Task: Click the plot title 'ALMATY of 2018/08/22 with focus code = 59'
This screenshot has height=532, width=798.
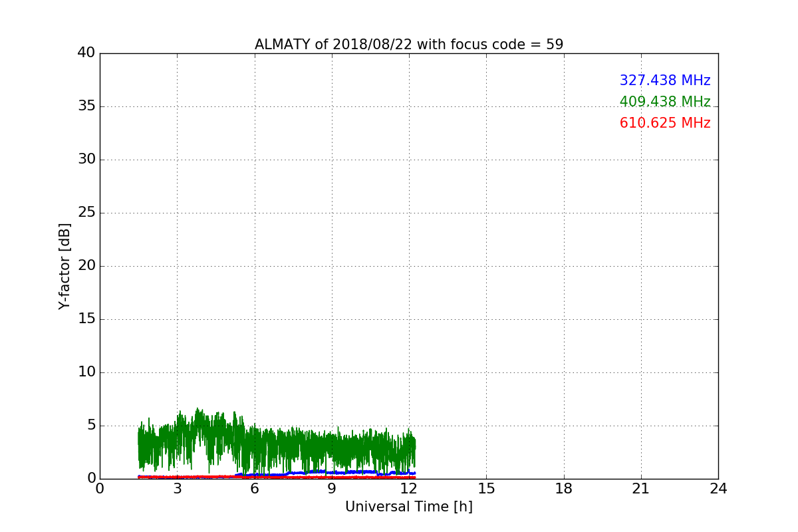Action: click(409, 45)
